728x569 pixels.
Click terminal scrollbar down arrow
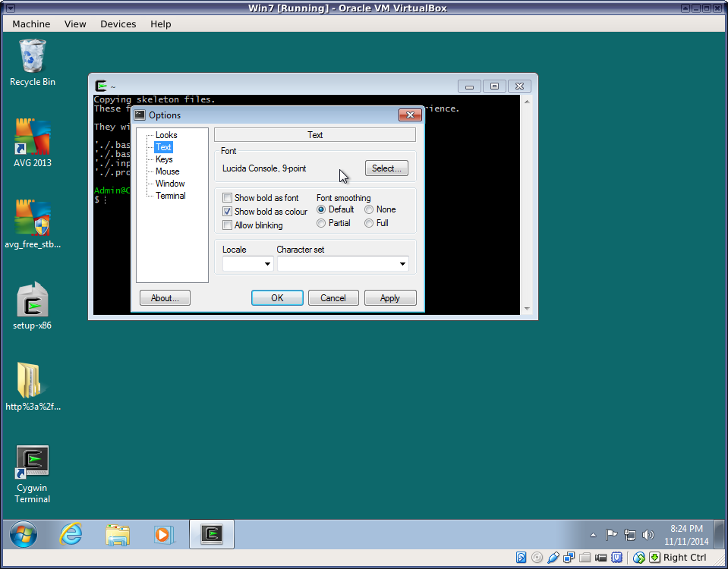coord(527,309)
